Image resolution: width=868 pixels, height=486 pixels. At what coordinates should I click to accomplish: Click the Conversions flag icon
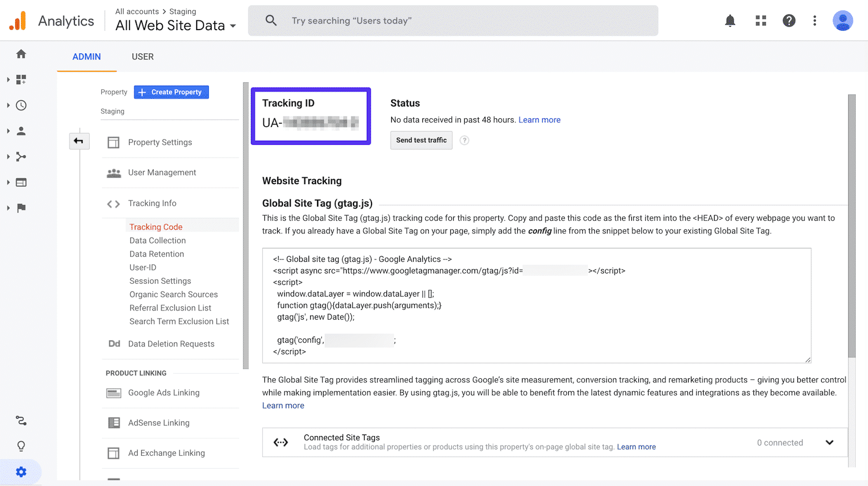pyautogui.click(x=21, y=208)
